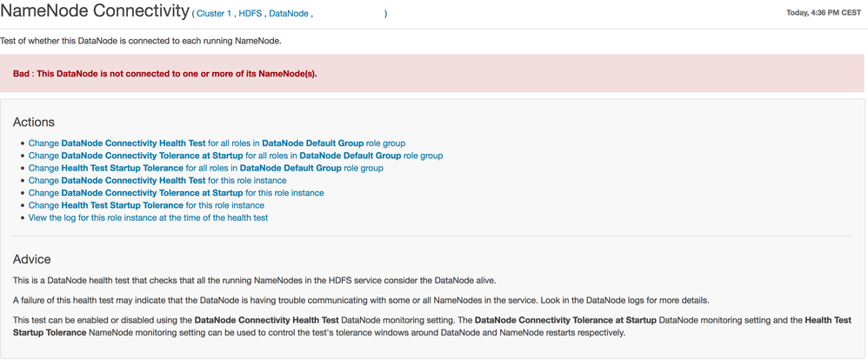The width and height of the screenshot is (868, 360).
Task: Click the DataNode breadcrumb link
Action: pyautogui.click(x=288, y=14)
